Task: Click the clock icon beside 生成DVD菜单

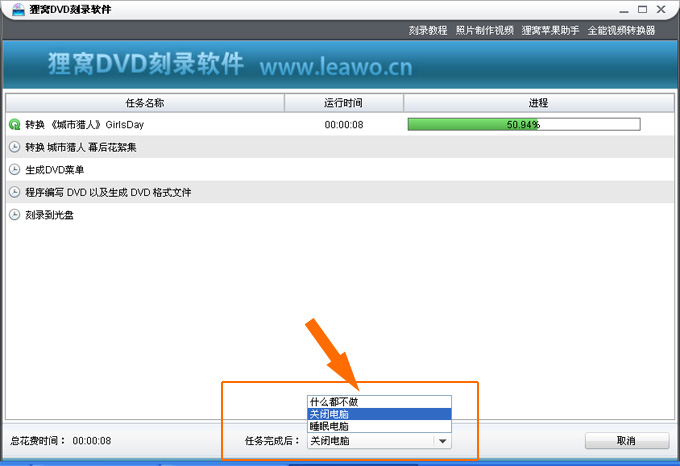Action: (14, 169)
